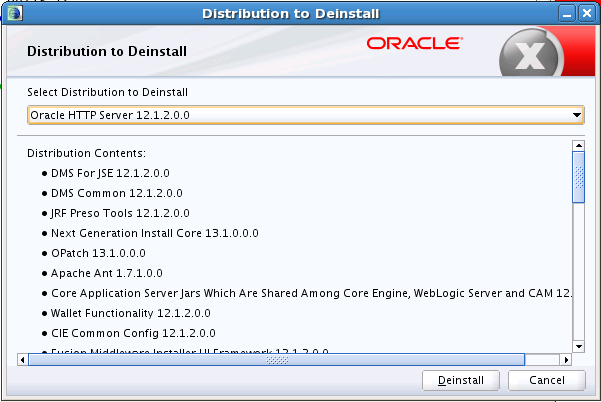This screenshot has height=402, width=601.
Task: Click the 'Select Distribution to Deinstall' label
Action: [108, 92]
